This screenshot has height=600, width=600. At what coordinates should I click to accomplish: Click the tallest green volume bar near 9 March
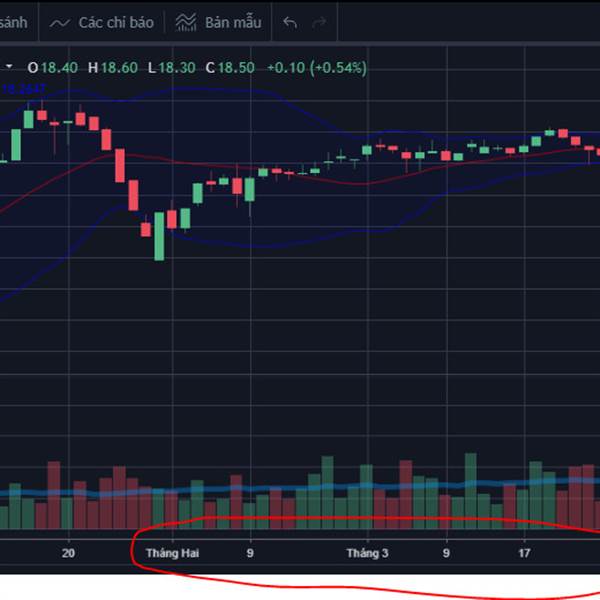(471, 491)
